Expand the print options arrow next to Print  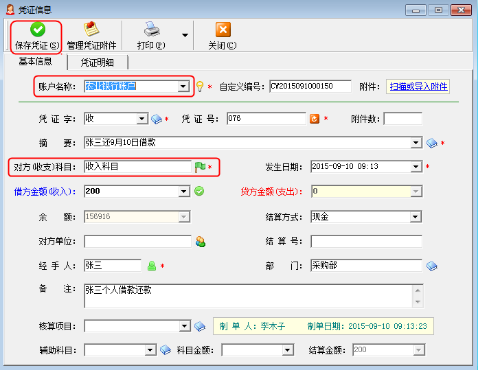point(185,35)
